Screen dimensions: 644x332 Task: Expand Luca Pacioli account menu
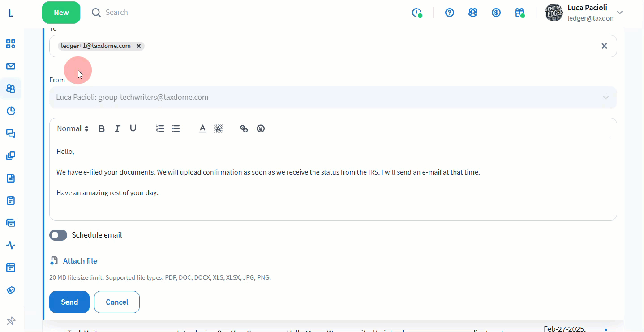[x=620, y=13]
